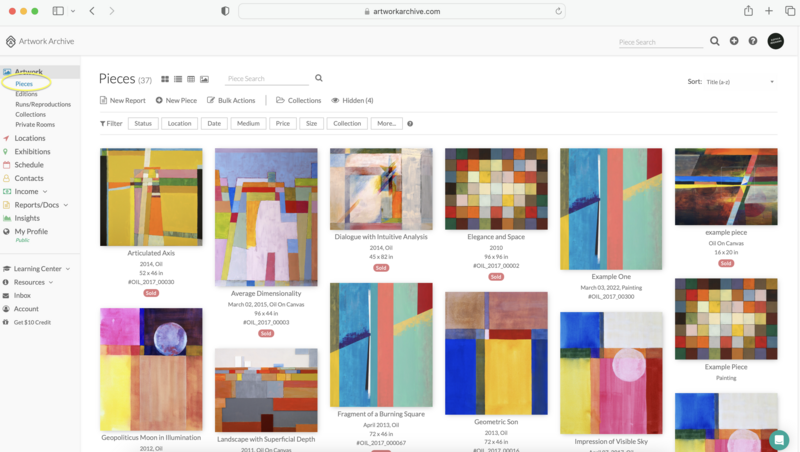Open the Date filter

(214, 123)
